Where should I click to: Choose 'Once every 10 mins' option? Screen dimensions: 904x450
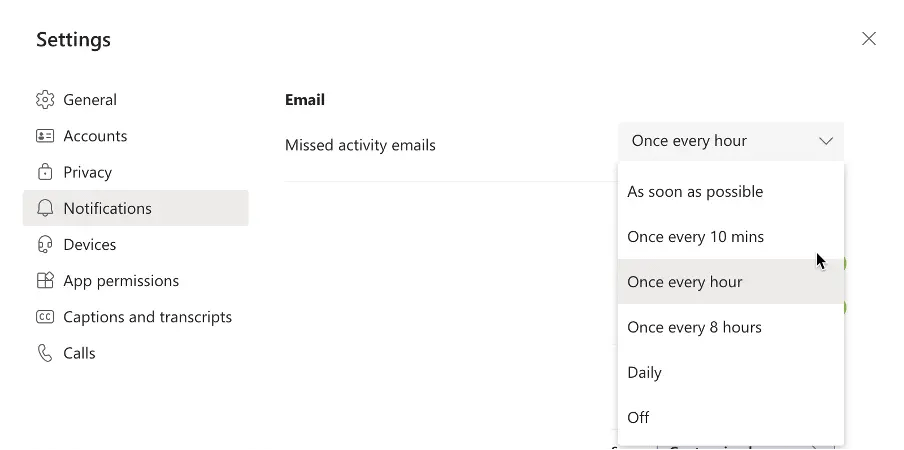(x=695, y=237)
